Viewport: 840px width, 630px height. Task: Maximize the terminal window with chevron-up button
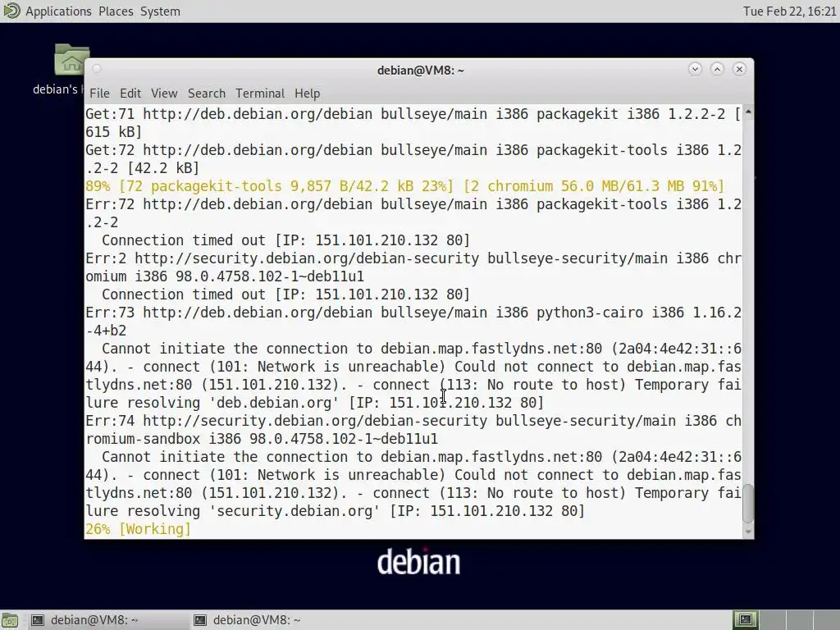(717, 69)
